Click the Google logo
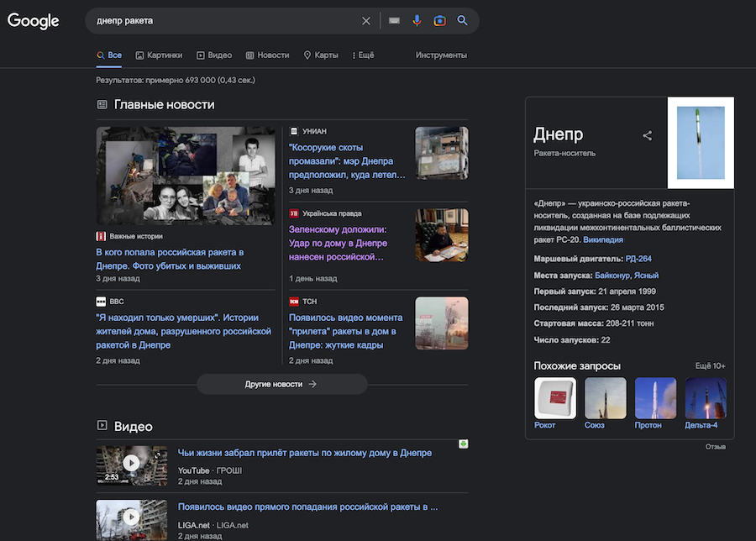Screen dimensions: 756x541 (34, 21)
